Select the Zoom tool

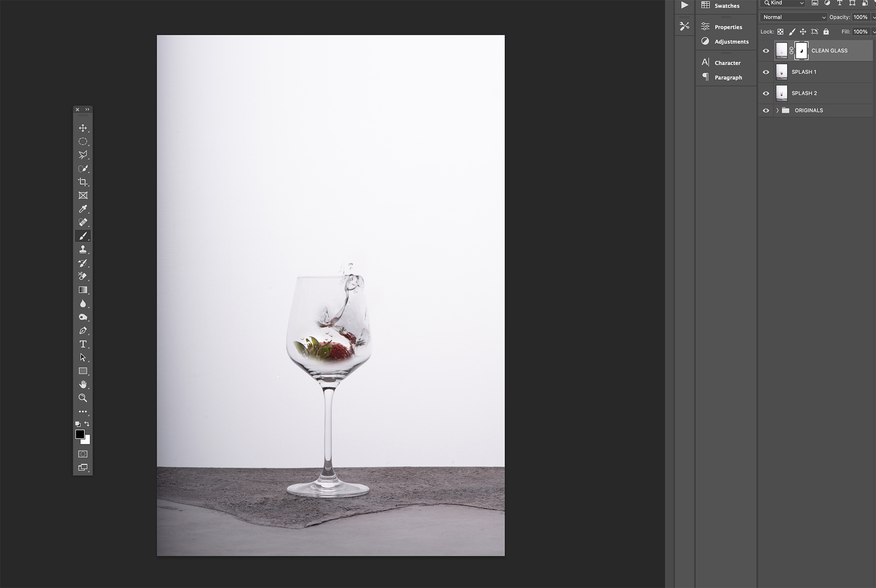point(83,398)
